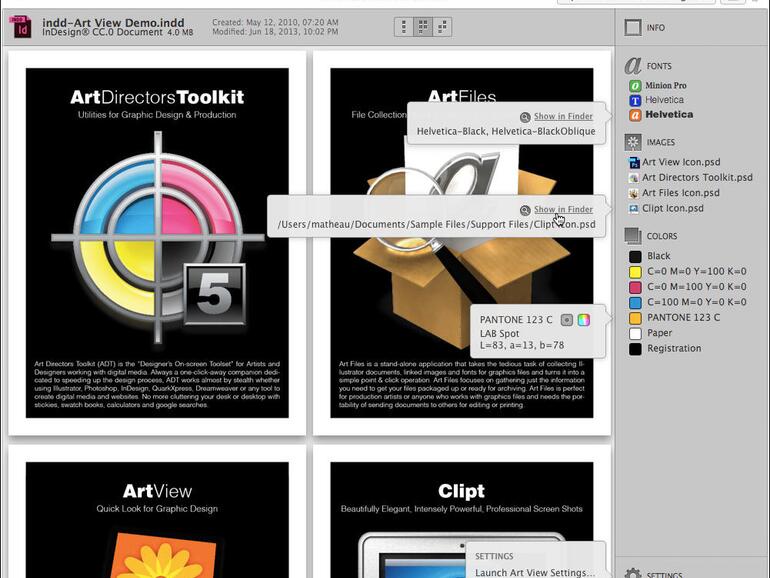Click the Black color name label
The height and width of the screenshot is (578, 770).
659,256
